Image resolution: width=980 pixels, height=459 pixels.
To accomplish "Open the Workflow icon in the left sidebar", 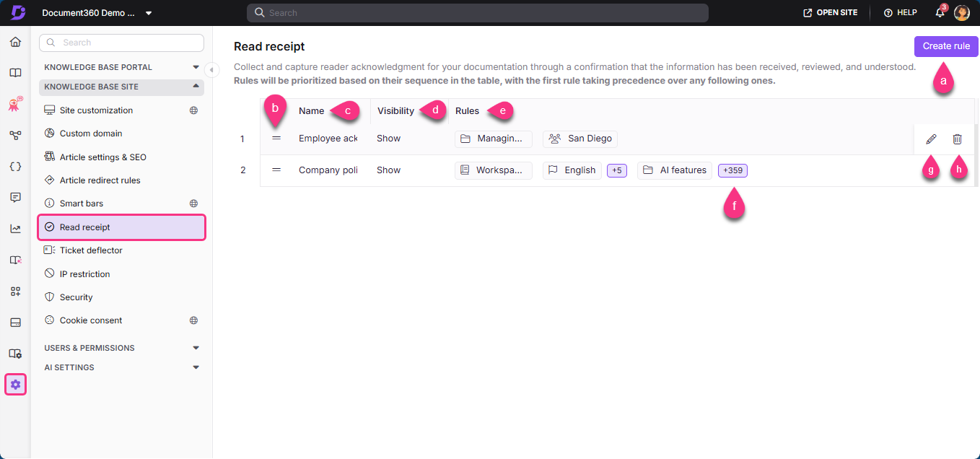I will pyautogui.click(x=15, y=135).
